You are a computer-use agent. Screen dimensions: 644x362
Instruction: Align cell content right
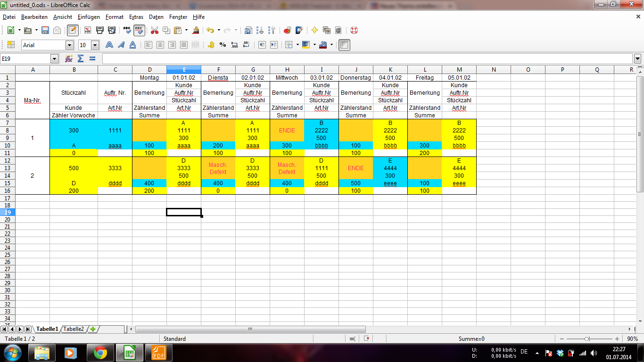tap(172, 45)
